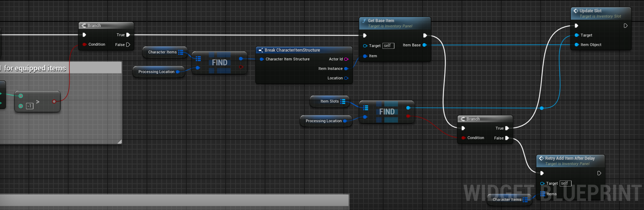Click the Items array input pin
The width and height of the screenshot is (644, 210).
click(543, 194)
